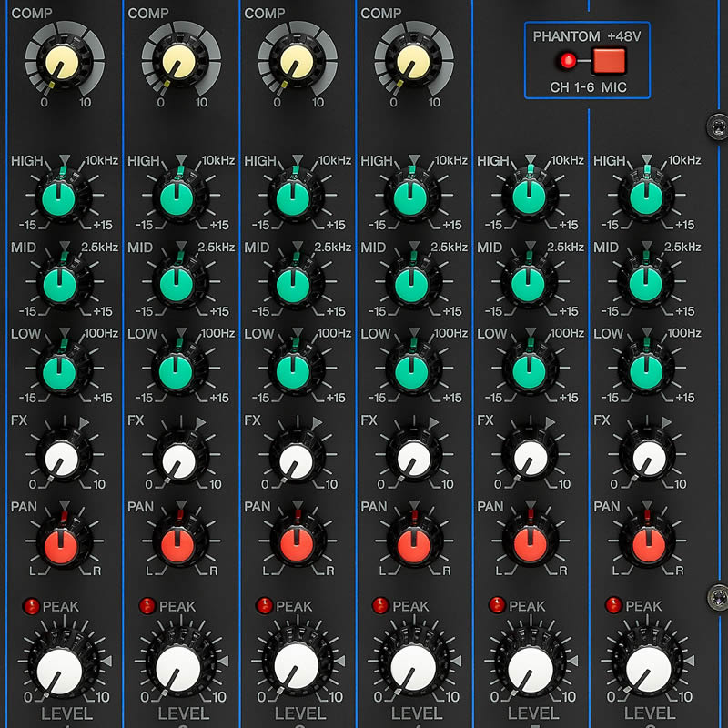Click channel 6 LOW 100Hz knob

646,372
